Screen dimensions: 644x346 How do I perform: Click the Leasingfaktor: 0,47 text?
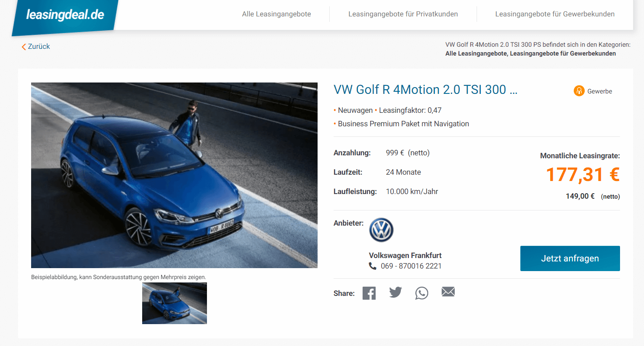[x=410, y=110]
